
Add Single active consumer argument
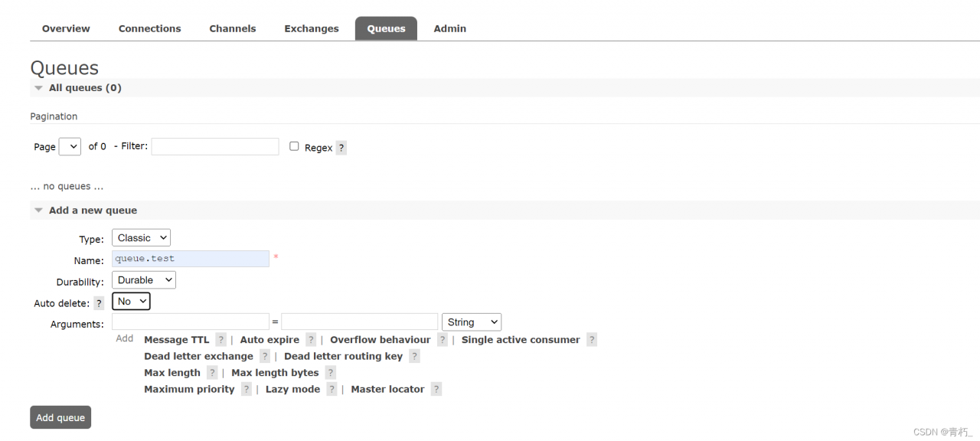click(521, 340)
